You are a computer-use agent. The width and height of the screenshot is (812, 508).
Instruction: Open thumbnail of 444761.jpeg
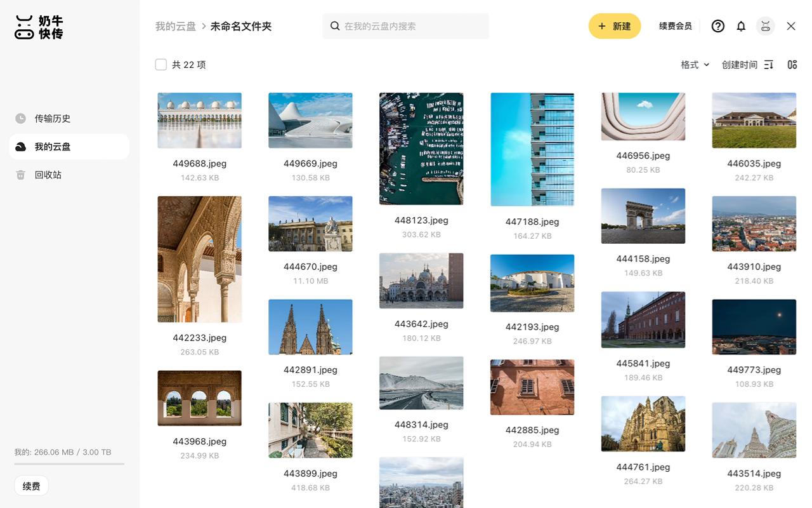(643, 424)
